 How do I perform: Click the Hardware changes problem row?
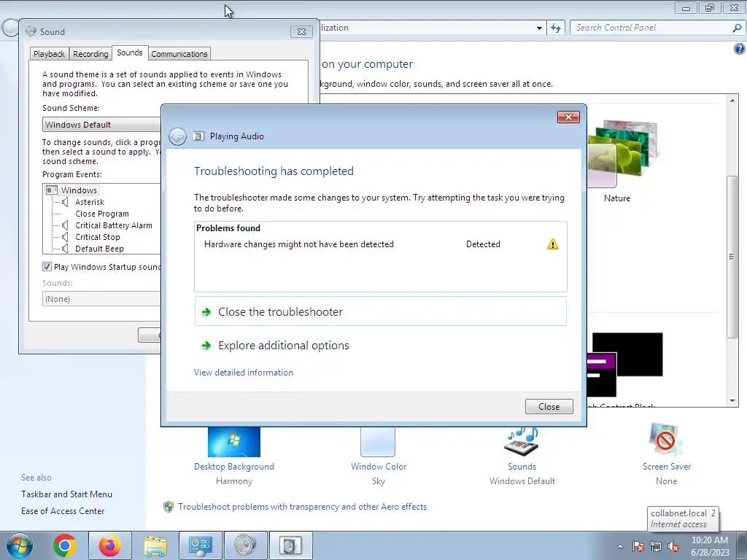pos(381,244)
